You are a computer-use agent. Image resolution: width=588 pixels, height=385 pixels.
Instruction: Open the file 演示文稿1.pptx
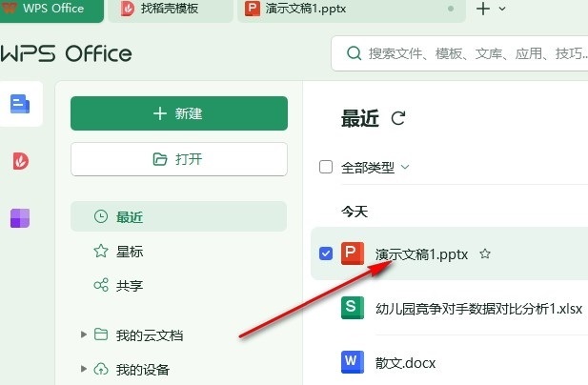click(x=421, y=254)
